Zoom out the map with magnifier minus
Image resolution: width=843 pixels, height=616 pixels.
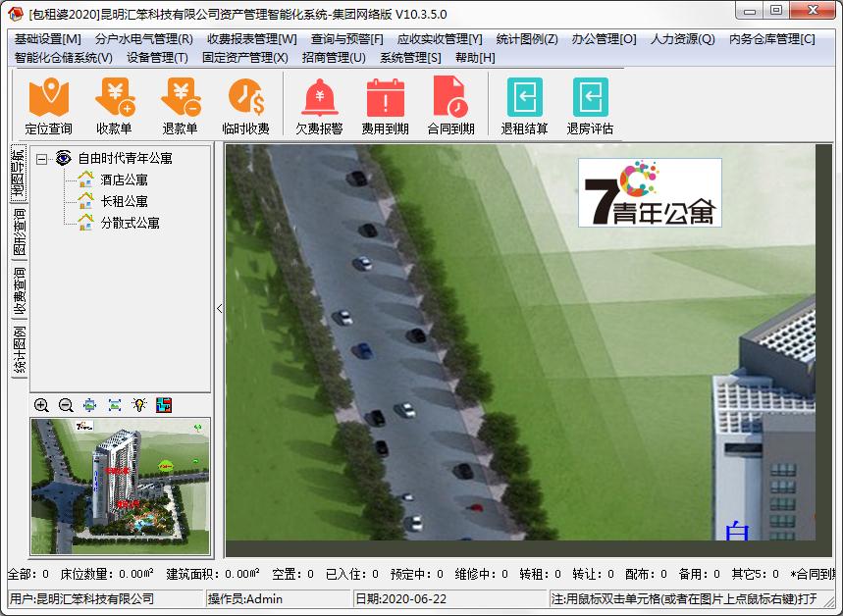[66, 405]
